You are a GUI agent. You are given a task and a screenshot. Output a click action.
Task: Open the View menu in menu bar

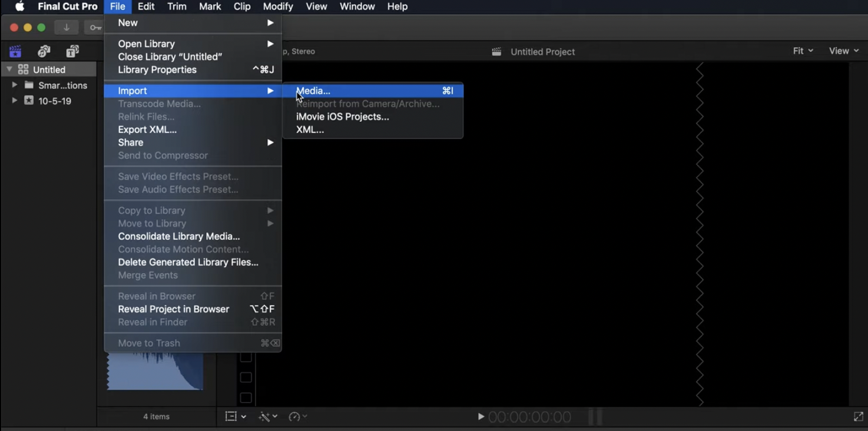tap(316, 6)
